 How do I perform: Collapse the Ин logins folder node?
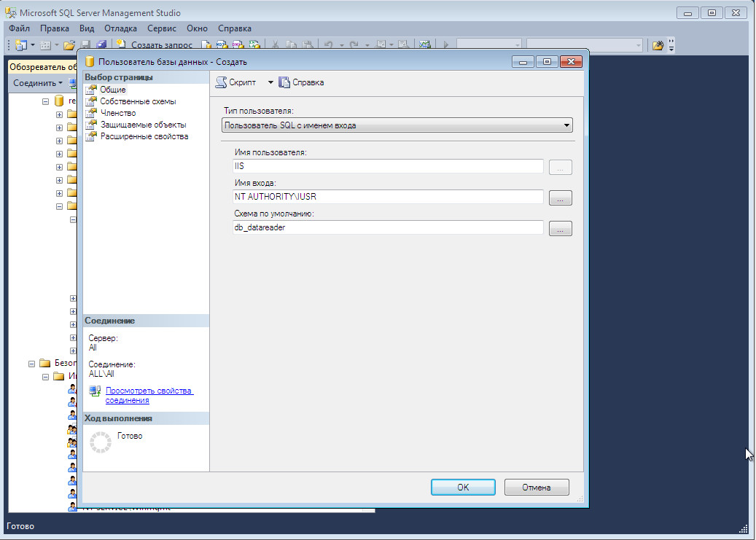[45, 377]
